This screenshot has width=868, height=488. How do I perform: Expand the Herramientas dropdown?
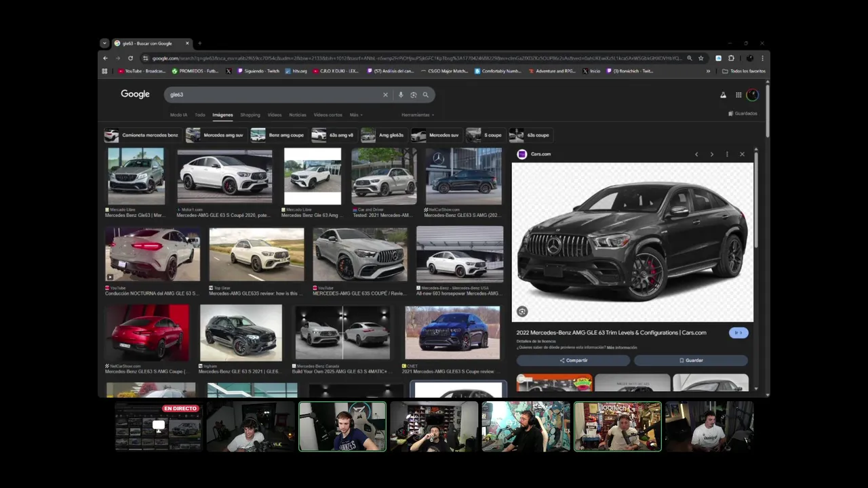coord(418,115)
